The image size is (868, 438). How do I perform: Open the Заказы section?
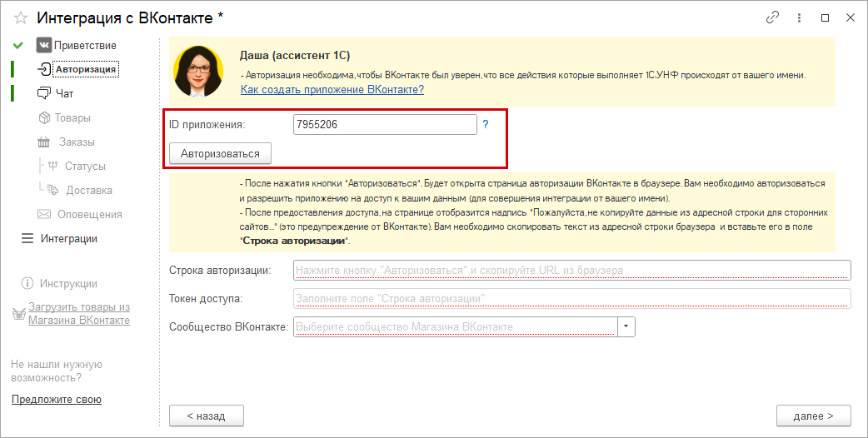point(76,142)
